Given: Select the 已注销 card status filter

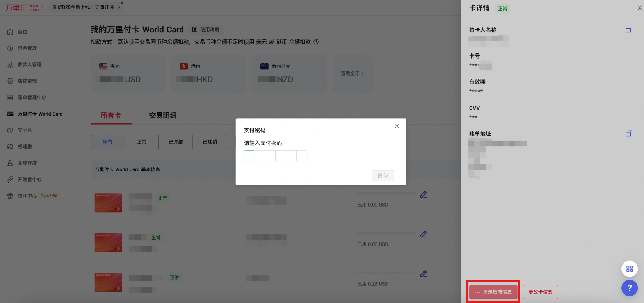Looking at the screenshot, I should [210, 142].
